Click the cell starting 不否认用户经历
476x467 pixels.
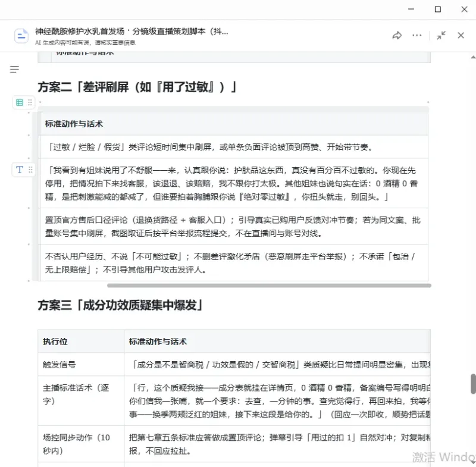(234, 263)
